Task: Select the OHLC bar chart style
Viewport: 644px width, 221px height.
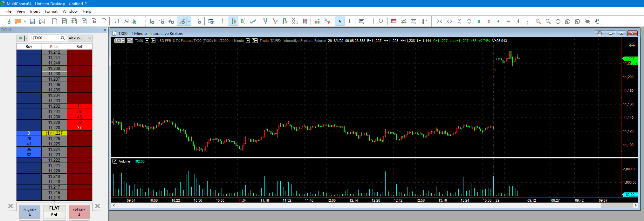Action: tap(223, 21)
